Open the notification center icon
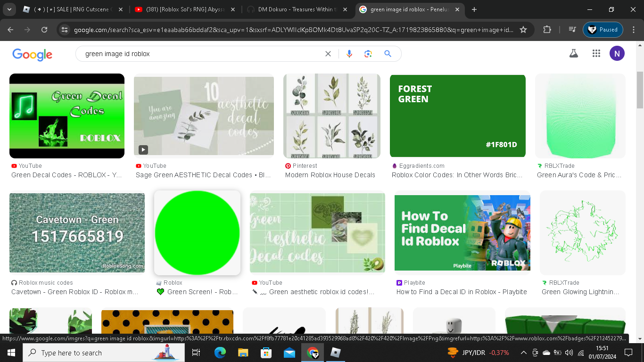 point(628,353)
